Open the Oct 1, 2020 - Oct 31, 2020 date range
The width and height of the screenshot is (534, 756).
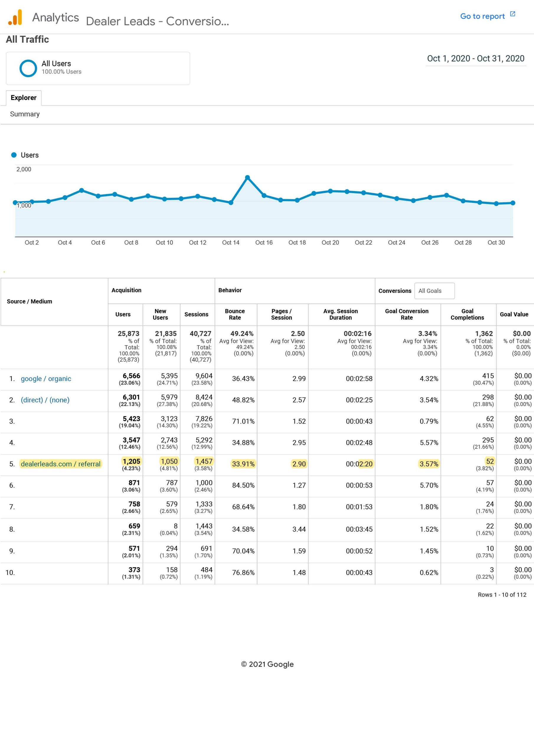[x=475, y=58]
